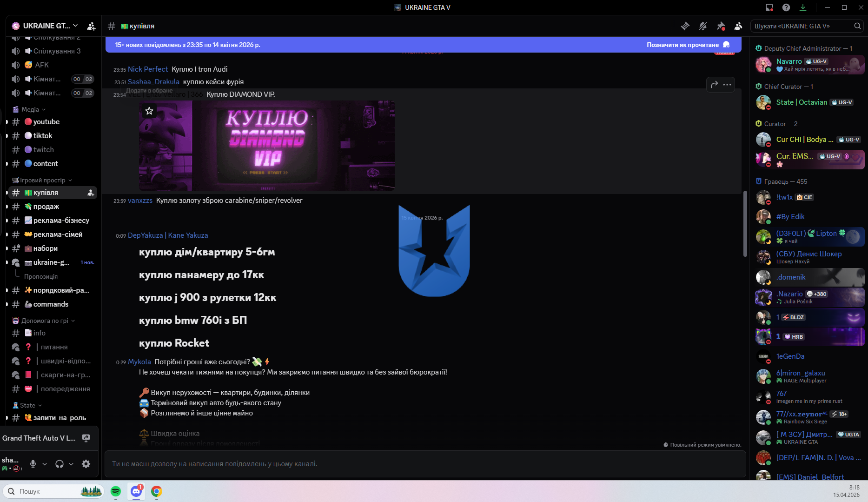Open microphone input options dropdown
Image resolution: width=868 pixels, height=502 pixels.
click(45, 464)
